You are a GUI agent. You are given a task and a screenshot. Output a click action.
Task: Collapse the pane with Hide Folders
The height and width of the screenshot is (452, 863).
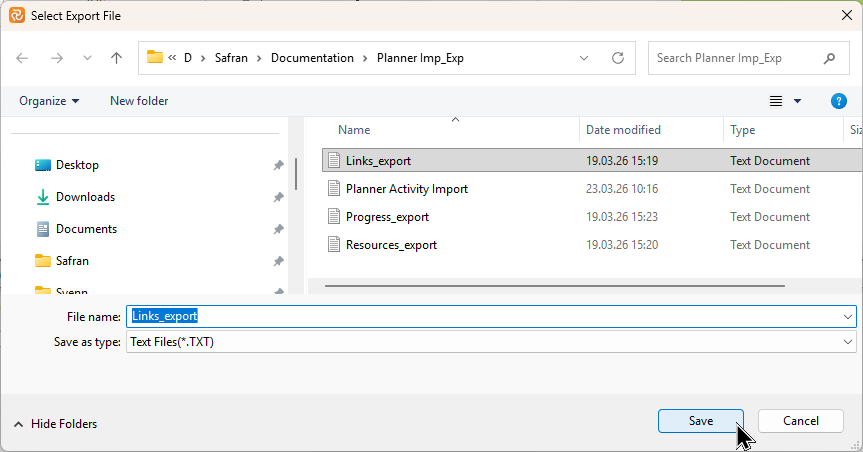click(x=55, y=424)
